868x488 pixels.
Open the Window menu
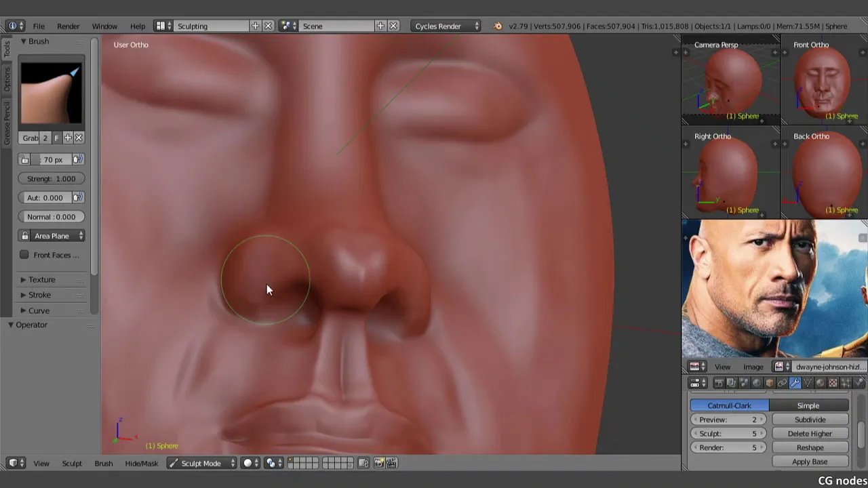click(x=104, y=26)
